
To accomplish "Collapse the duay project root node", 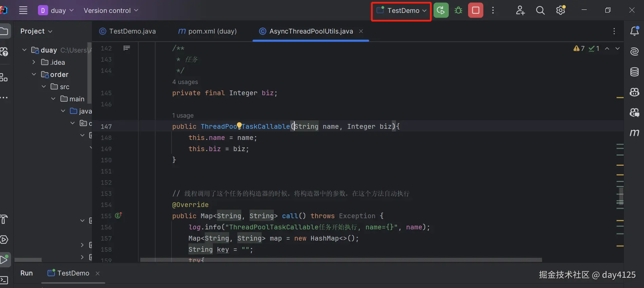I will 24,50.
